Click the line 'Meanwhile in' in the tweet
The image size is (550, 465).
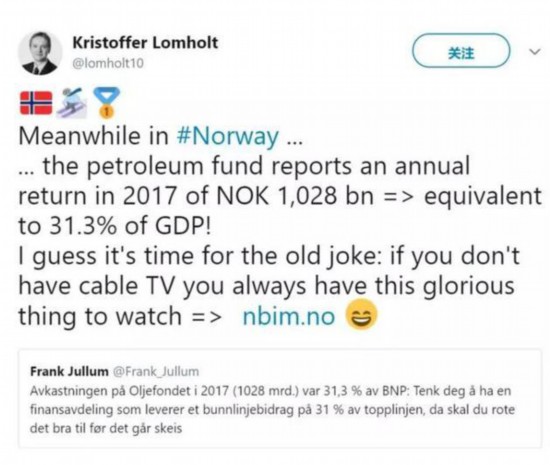(94, 136)
